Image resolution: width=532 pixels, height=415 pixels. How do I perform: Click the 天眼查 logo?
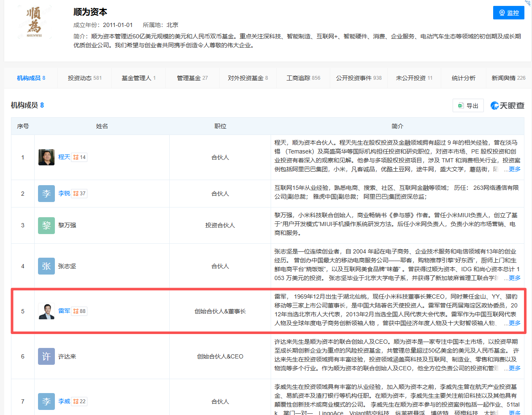tap(507, 105)
